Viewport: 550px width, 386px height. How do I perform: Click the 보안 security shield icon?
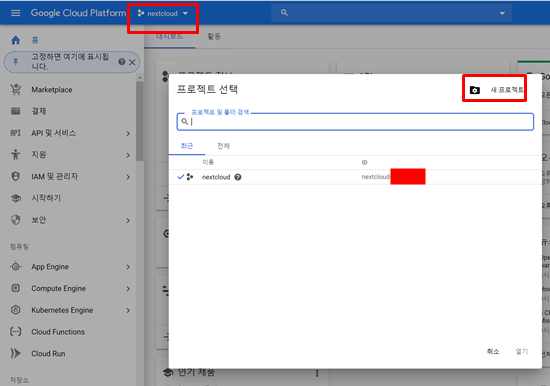(15, 220)
